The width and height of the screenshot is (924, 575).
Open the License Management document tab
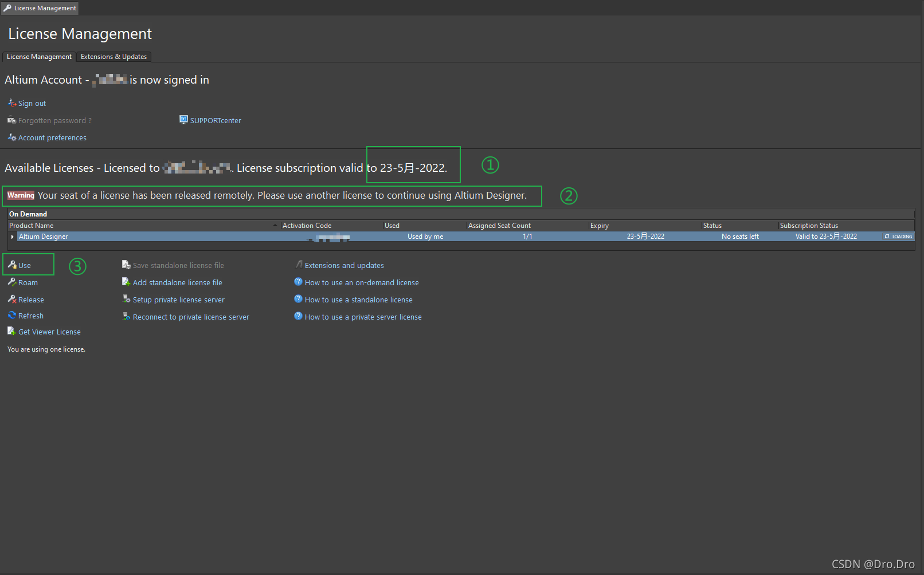pyautogui.click(x=40, y=8)
